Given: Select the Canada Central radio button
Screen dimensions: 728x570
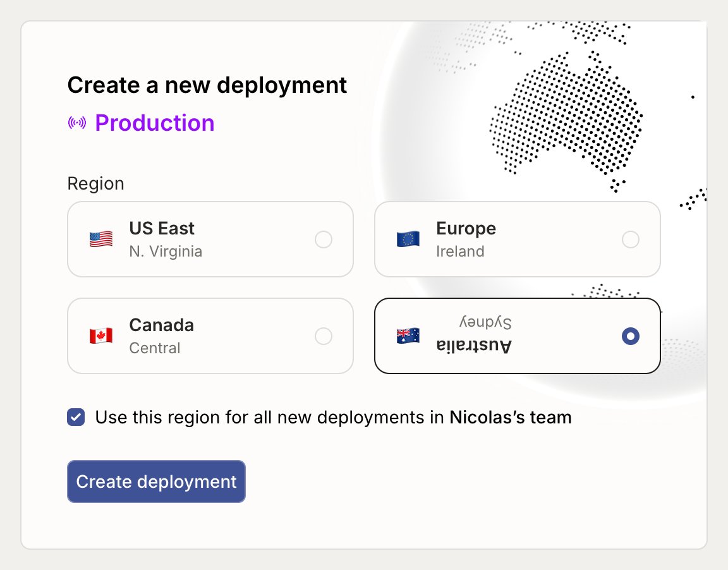Looking at the screenshot, I should pyautogui.click(x=323, y=336).
